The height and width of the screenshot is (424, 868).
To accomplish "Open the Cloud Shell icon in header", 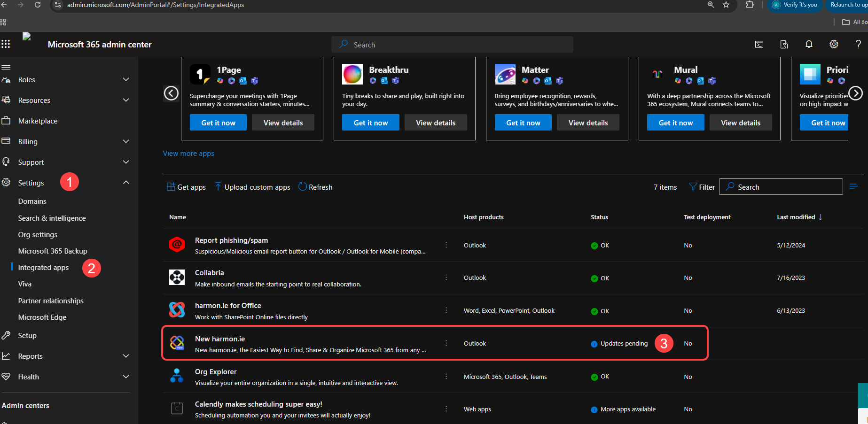I will (x=759, y=45).
